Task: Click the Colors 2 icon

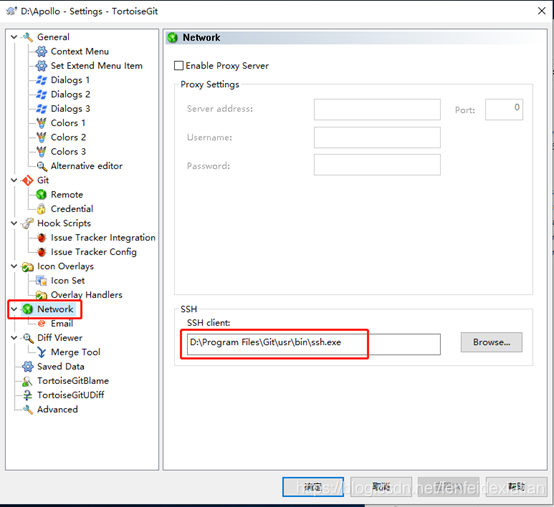Action: pos(41,137)
